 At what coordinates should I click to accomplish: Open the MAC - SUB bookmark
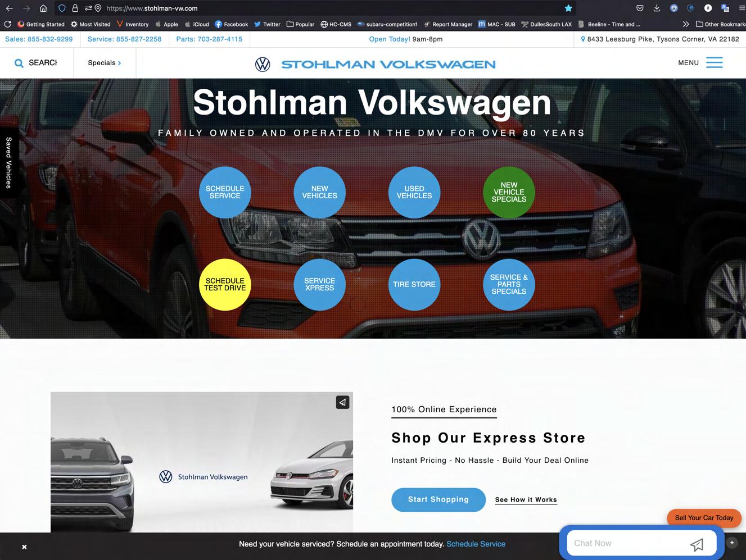coord(496,24)
